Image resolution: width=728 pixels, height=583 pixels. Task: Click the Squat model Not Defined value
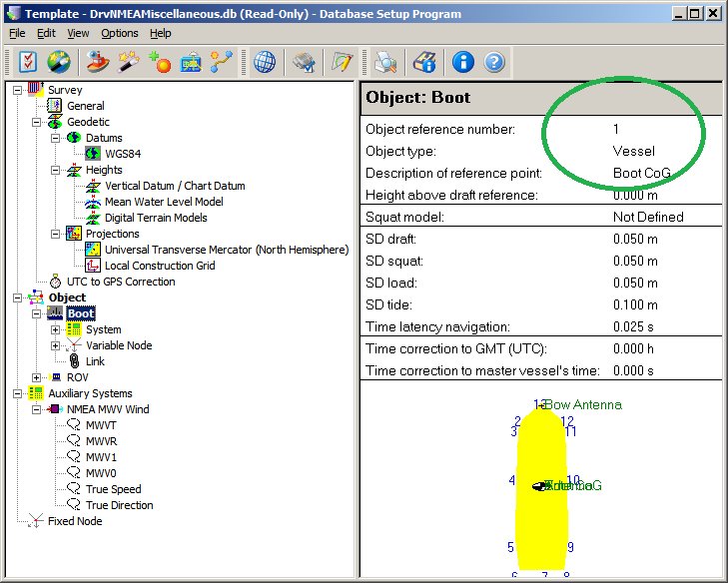pos(648,217)
